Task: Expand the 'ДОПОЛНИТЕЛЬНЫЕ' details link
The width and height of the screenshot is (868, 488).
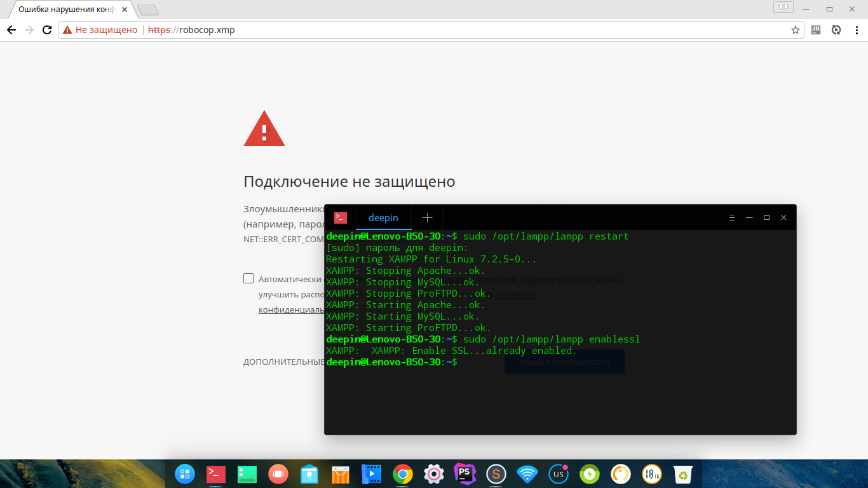Action: (x=284, y=362)
